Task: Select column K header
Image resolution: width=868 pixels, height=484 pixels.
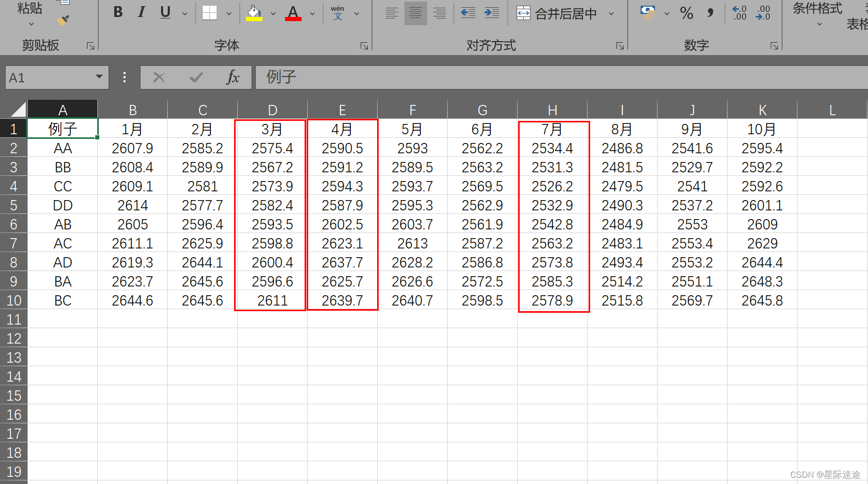Action: [x=762, y=110]
